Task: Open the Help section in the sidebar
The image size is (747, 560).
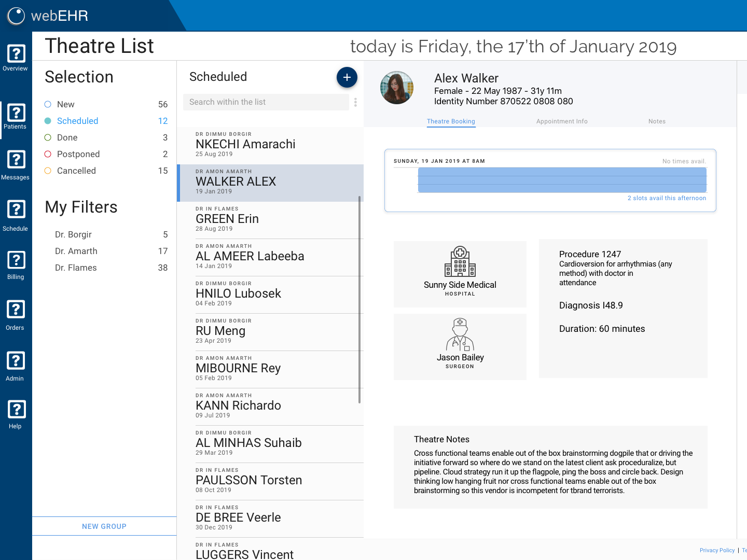Action: tap(16, 413)
